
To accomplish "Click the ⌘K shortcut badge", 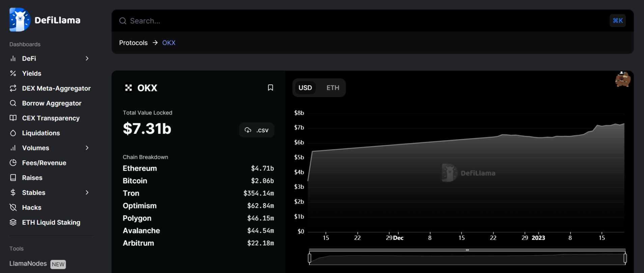I will tap(618, 21).
